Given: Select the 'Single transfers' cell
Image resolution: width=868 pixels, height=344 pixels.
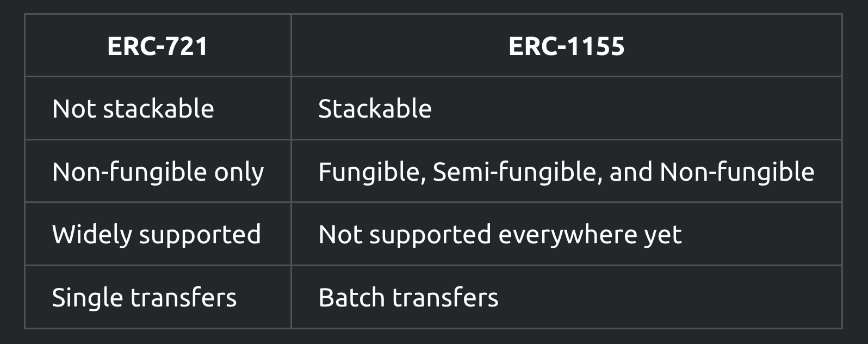Looking at the screenshot, I should pos(158,297).
